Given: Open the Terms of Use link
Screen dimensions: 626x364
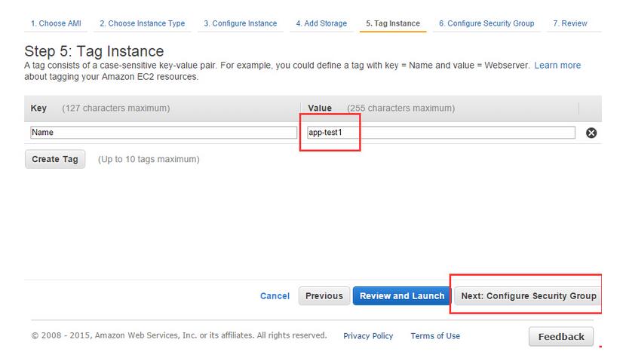Looking at the screenshot, I should click(435, 336).
